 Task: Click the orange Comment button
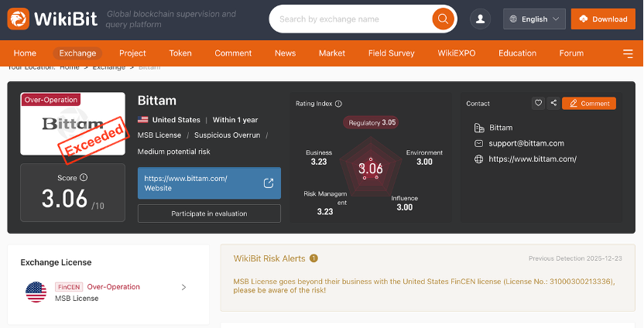589,103
